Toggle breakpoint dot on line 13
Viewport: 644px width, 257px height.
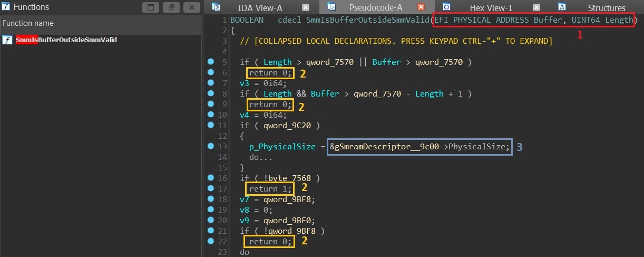coord(211,146)
